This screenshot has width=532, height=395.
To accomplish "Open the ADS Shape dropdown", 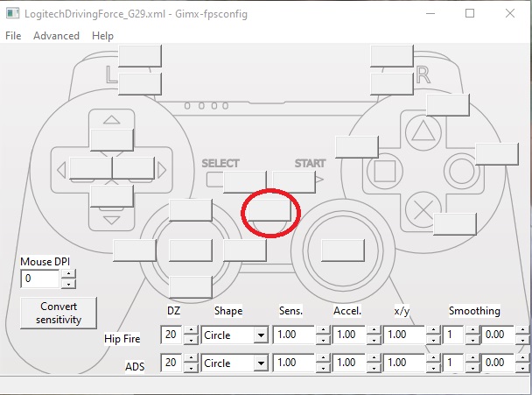I will 234,363.
